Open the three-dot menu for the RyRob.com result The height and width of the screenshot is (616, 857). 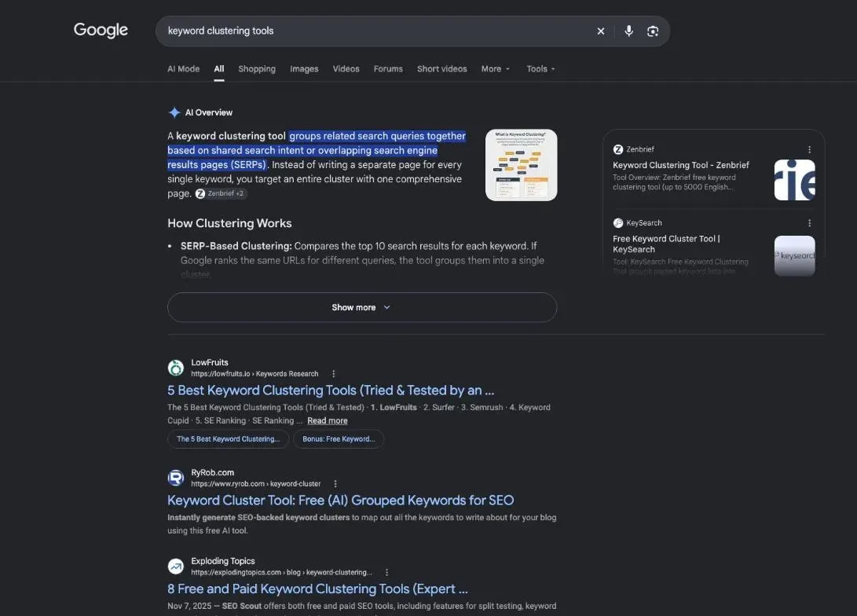tap(335, 484)
